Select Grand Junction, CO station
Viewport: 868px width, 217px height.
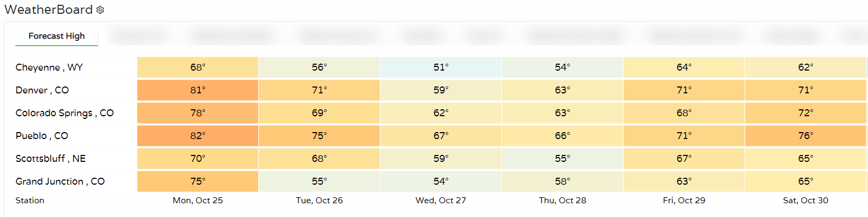(60, 181)
